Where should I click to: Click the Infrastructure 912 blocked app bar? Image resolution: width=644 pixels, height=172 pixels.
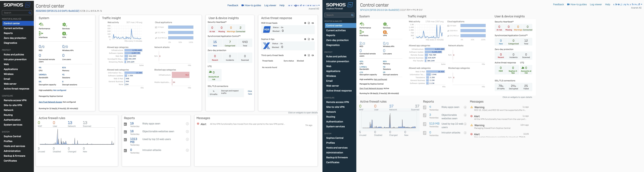click(181, 75)
